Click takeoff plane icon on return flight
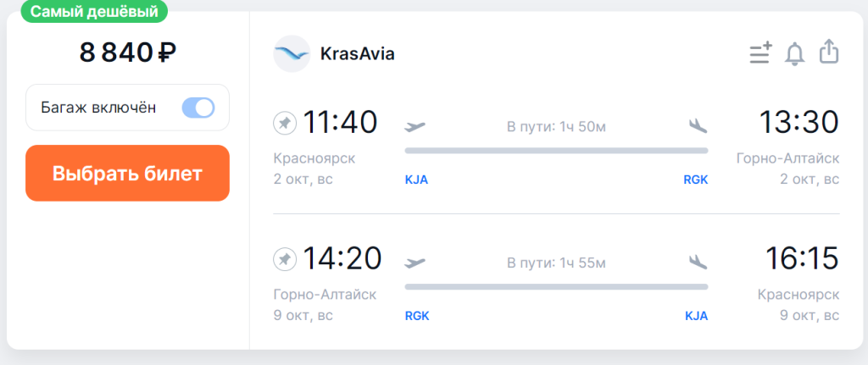Image resolution: width=868 pixels, height=365 pixels. [415, 262]
